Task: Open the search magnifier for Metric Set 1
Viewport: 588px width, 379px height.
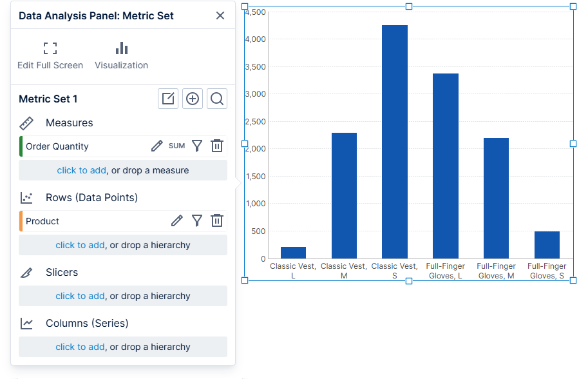Action: point(217,99)
